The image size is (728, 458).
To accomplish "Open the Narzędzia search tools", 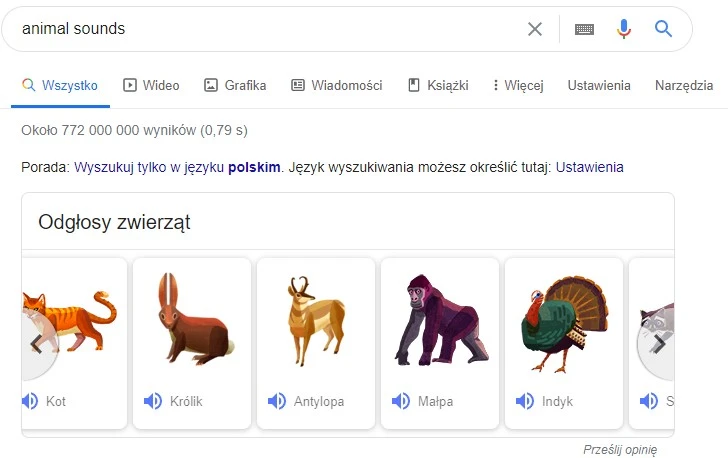I will [684, 85].
